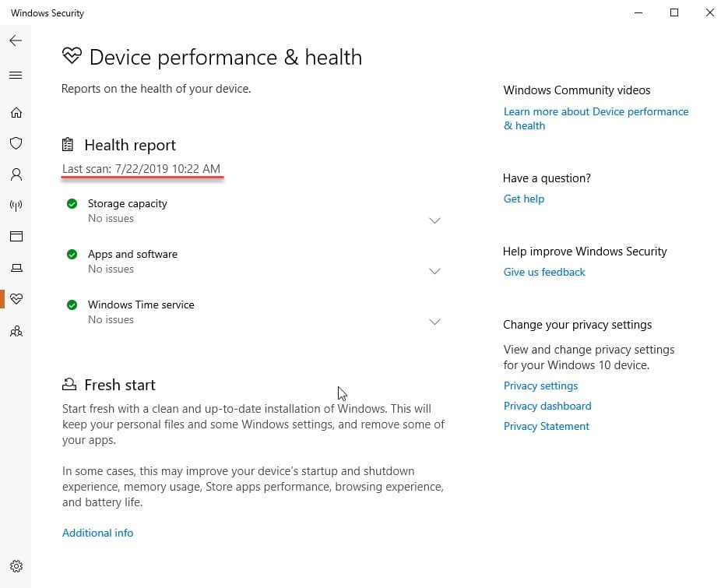Open Device security laptop icon
Image resolution: width=728 pixels, height=588 pixels.
point(16,268)
